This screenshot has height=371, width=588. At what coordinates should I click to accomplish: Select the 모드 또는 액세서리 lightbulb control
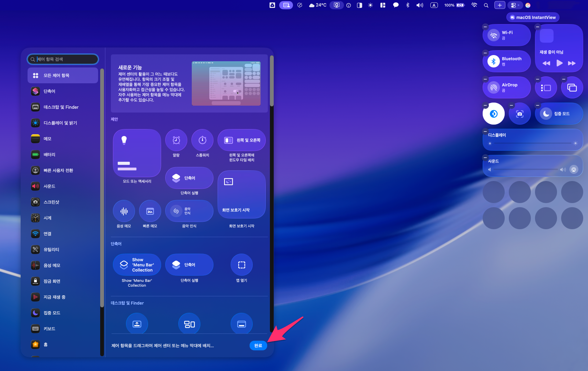(137, 153)
